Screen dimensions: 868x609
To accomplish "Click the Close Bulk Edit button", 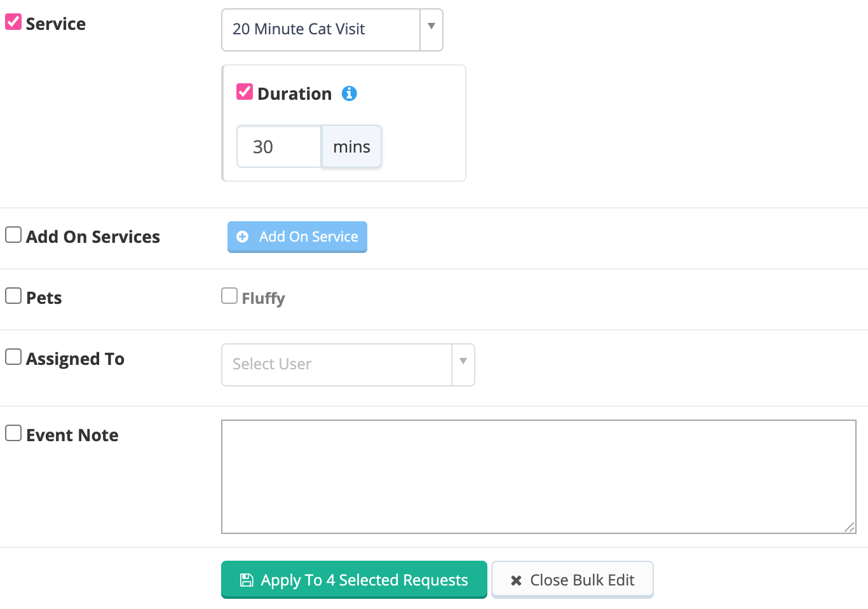I will pyautogui.click(x=573, y=580).
